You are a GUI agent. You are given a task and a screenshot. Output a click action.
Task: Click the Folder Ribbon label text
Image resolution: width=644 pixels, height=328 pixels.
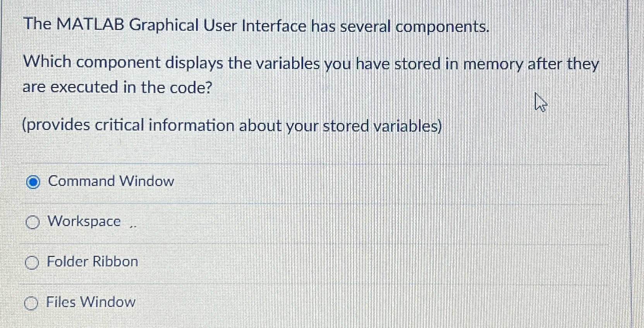92,262
